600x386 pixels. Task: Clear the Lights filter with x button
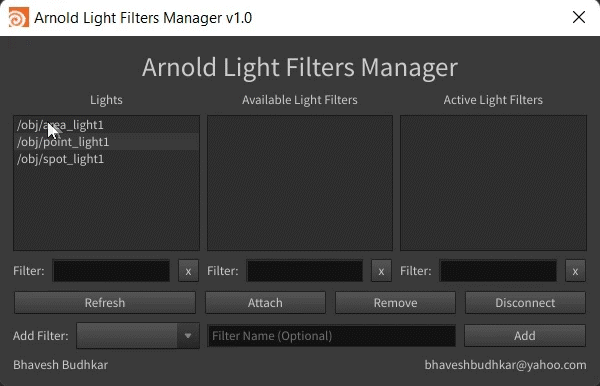(x=188, y=271)
